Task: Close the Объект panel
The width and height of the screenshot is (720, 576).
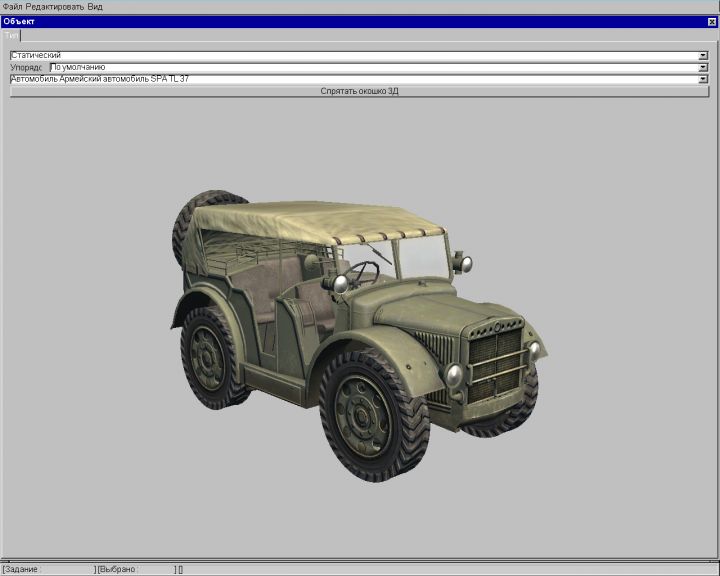Action: point(712,21)
